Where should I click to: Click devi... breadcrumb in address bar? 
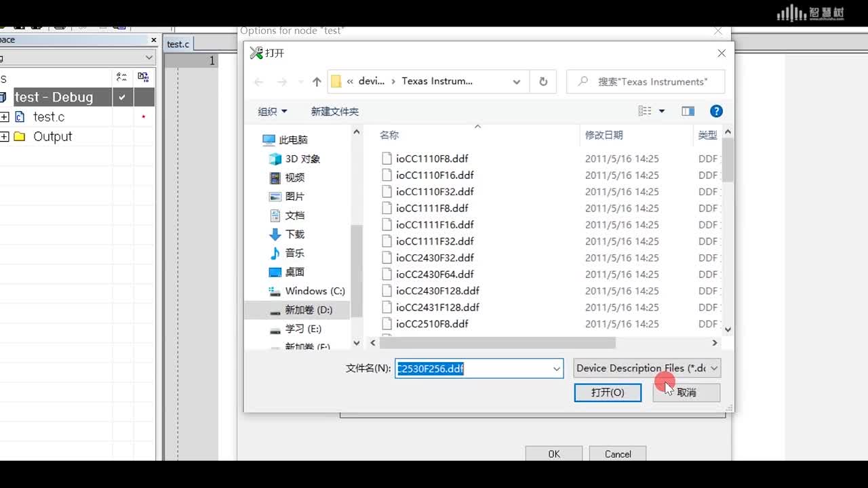(x=371, y=81)
